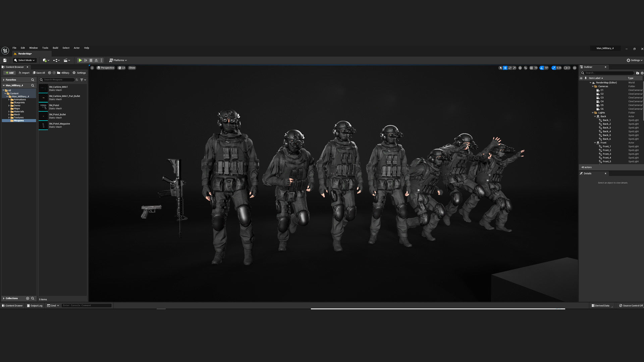The width and height of the screenshot is (644, 362).
Task: Click the Save All button
Action: pos(39,73)
